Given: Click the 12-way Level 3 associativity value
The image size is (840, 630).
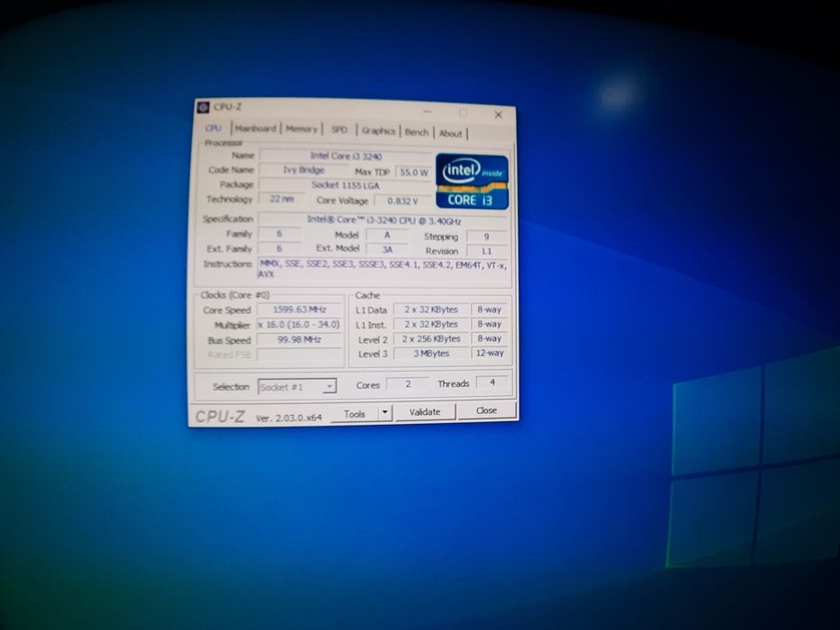Looking at the screenshot, I should click(x=490, y=353).
